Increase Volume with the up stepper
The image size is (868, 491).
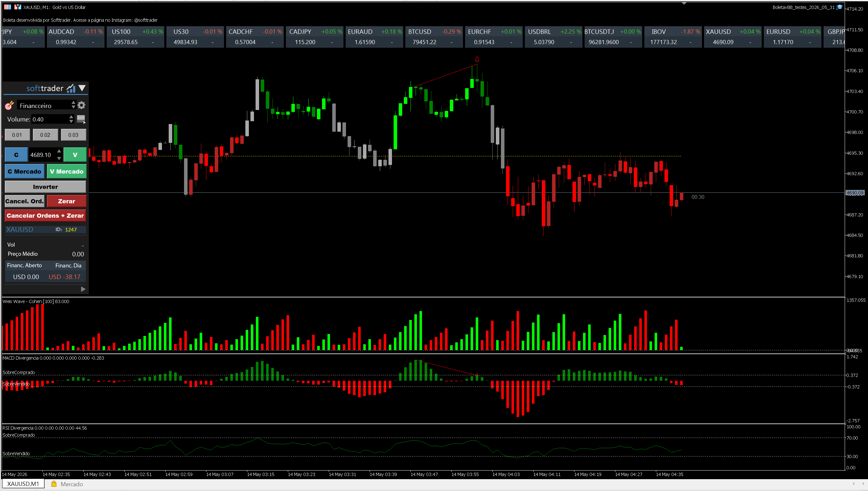tap(71, 117)
